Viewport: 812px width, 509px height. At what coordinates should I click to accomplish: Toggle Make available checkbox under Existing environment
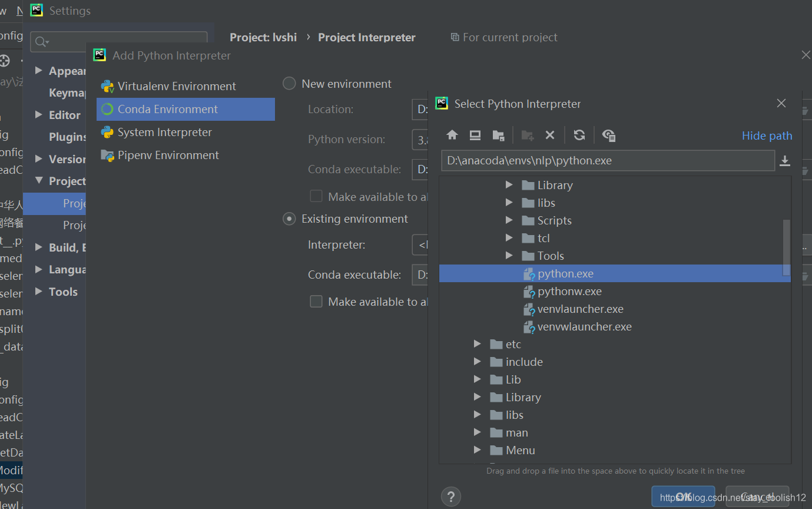coord(316,301)
